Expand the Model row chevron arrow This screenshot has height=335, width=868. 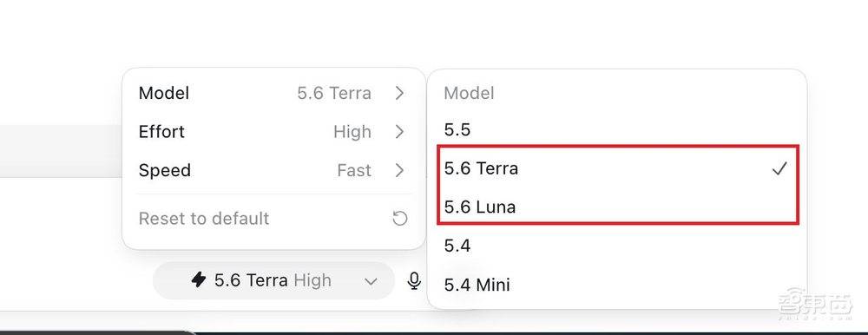[x=399, y=93]
